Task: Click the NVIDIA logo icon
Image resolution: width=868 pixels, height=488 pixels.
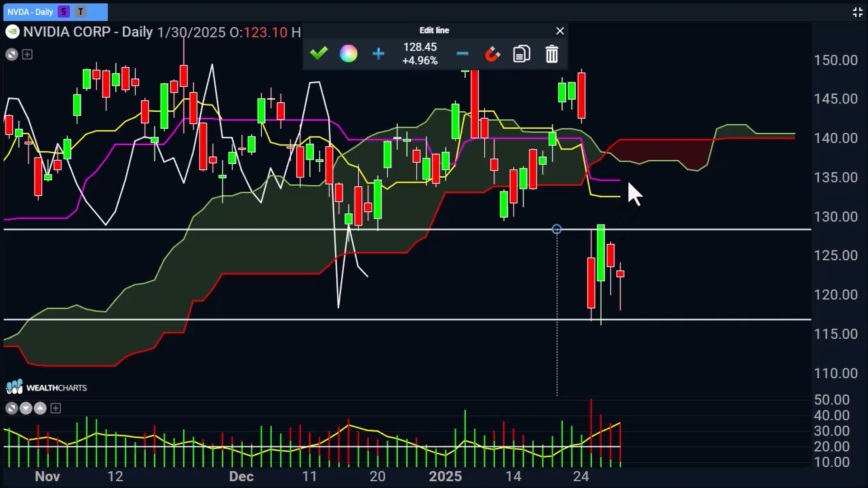Action: tap(12, 32)
